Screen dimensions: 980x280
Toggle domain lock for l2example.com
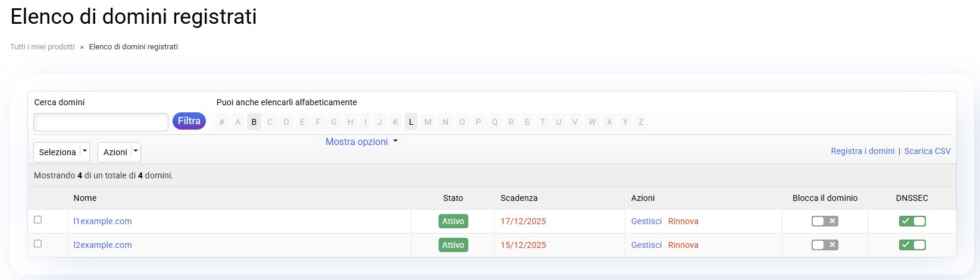point(825,245)
